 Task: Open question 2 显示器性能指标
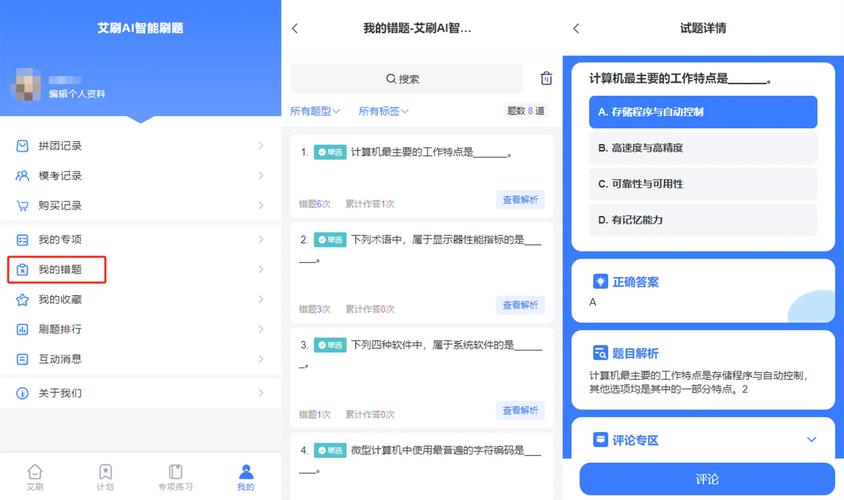point(422,272)
